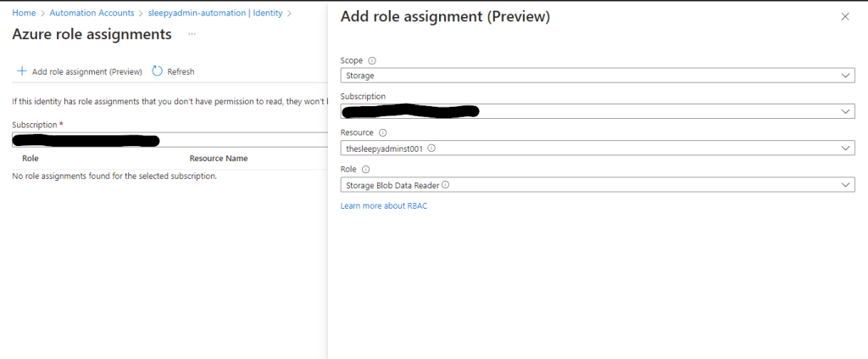Open the Subscription dropdown in the panel
The width and height of the screenshot is (868, 359).
[597, 111]
